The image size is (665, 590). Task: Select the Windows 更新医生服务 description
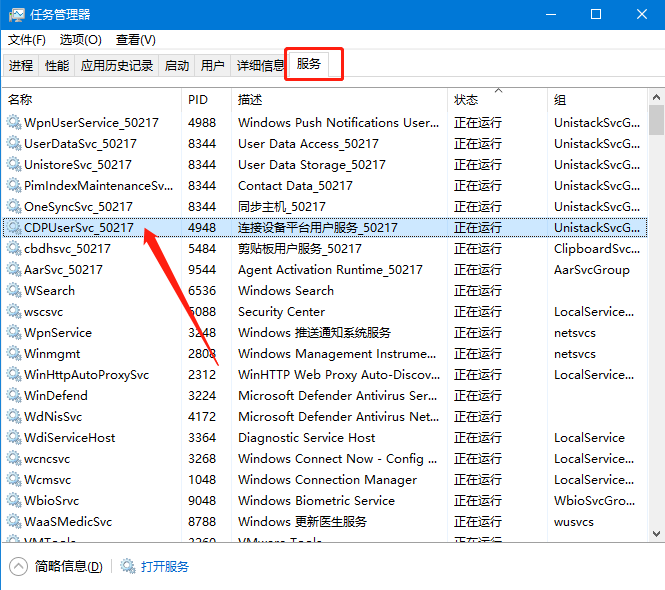point(302,522)
